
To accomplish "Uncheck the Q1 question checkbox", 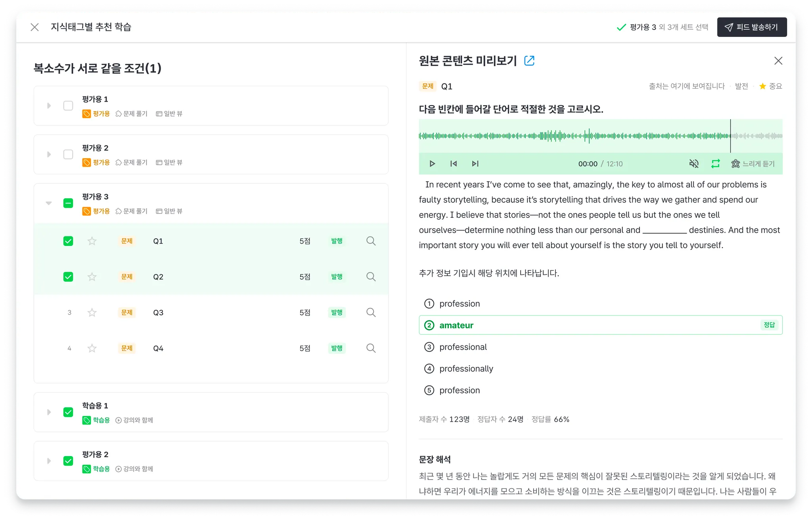I will coord(68,241).
